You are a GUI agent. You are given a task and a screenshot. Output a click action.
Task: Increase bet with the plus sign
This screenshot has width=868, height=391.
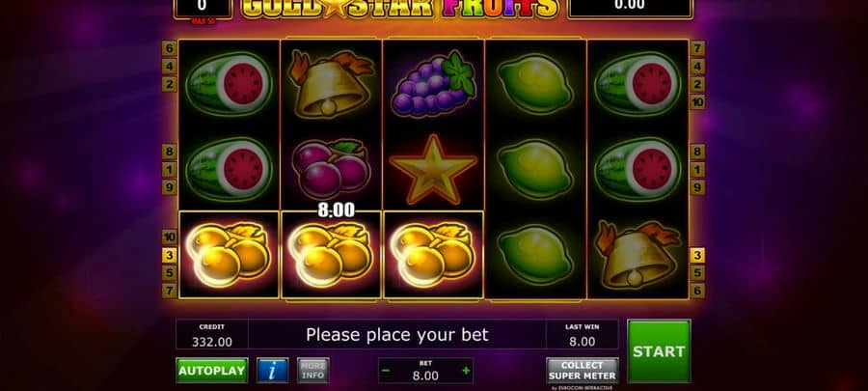(x=466, y=371)
